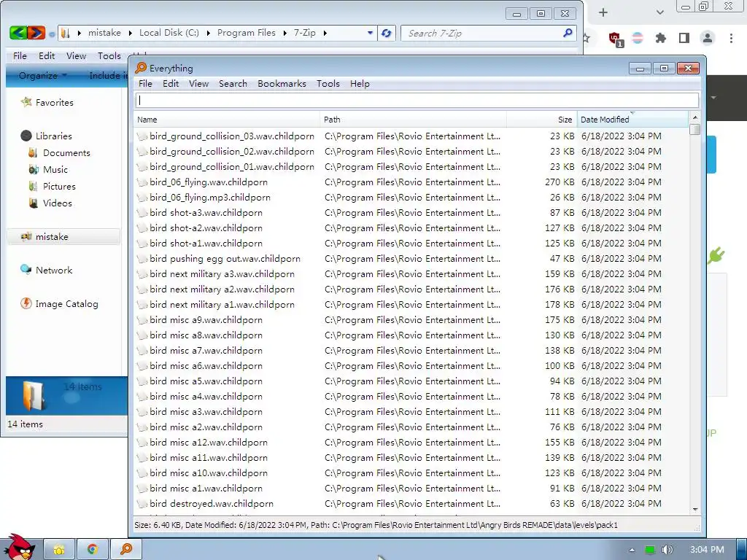
Task: Click the green system tray icon
Action: tap(649, 550)
